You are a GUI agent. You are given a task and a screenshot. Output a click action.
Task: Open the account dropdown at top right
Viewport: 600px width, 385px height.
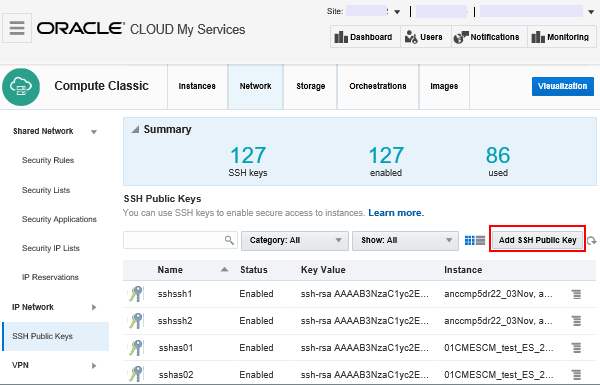pyautogui.click(x=591, y=12)
